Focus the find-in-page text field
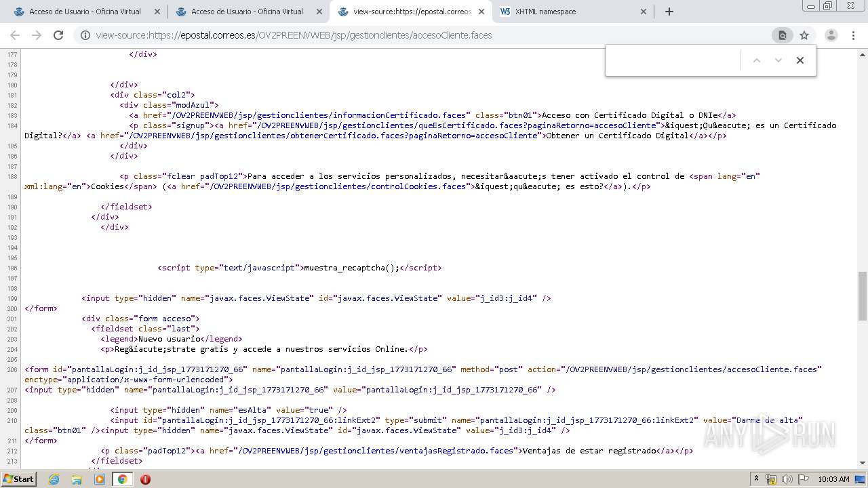868x488 pixels. click(673, 60)
